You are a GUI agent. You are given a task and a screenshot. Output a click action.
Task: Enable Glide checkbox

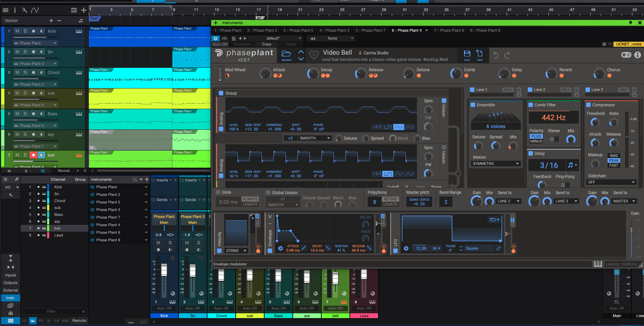(x=218, y=192)
